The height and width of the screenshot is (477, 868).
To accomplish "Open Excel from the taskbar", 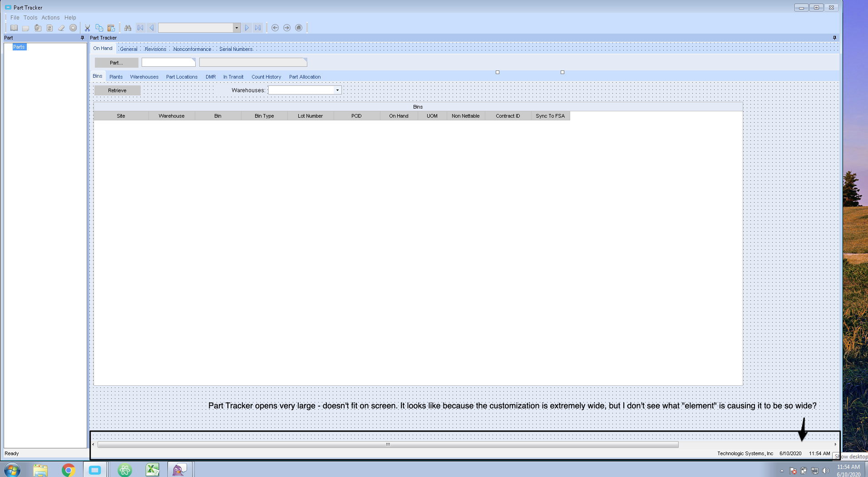I will [153, 470].
